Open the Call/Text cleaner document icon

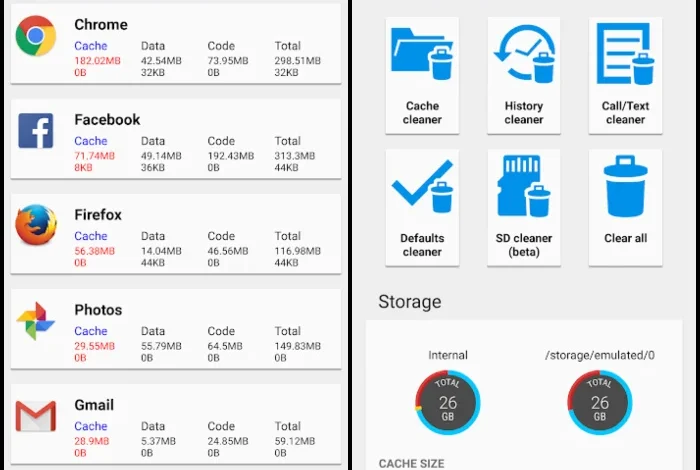[625, 54]
